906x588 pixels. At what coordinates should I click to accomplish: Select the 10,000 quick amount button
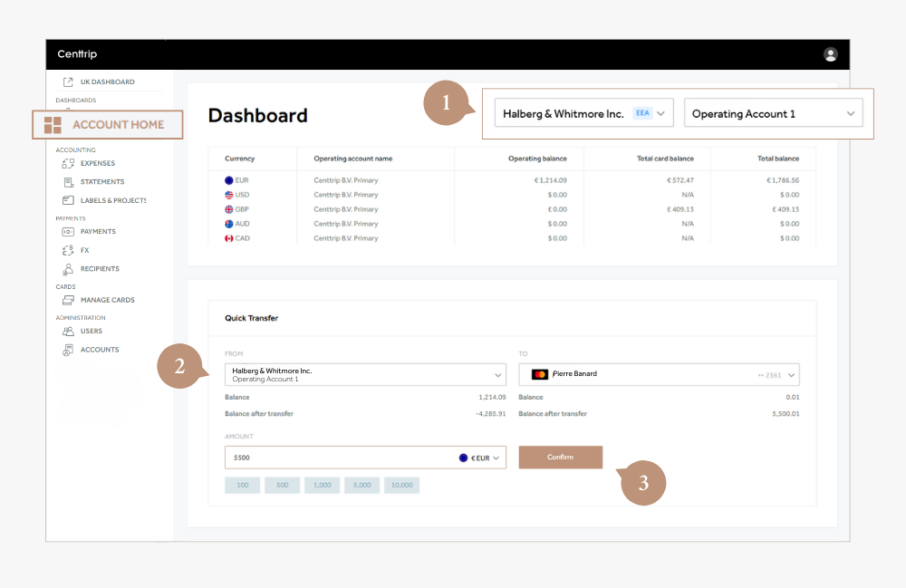(402, 486)
